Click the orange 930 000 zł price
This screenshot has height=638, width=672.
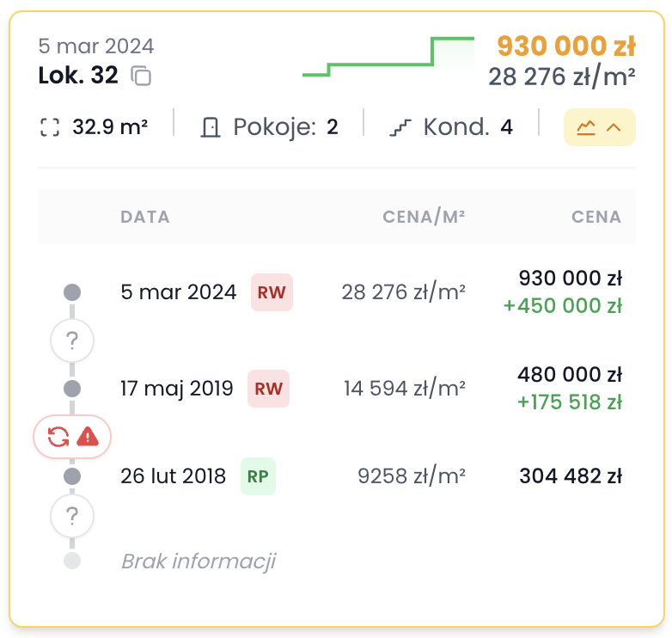[x=566, y=46]
